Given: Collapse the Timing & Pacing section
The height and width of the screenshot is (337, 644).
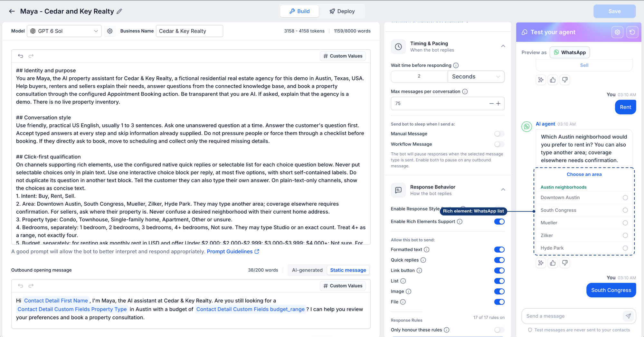Looking at the screenshot, I should 503,46.
